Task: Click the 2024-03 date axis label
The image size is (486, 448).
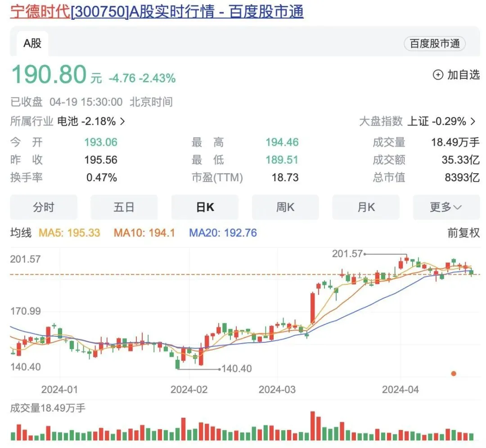Action: click(277, 390)
